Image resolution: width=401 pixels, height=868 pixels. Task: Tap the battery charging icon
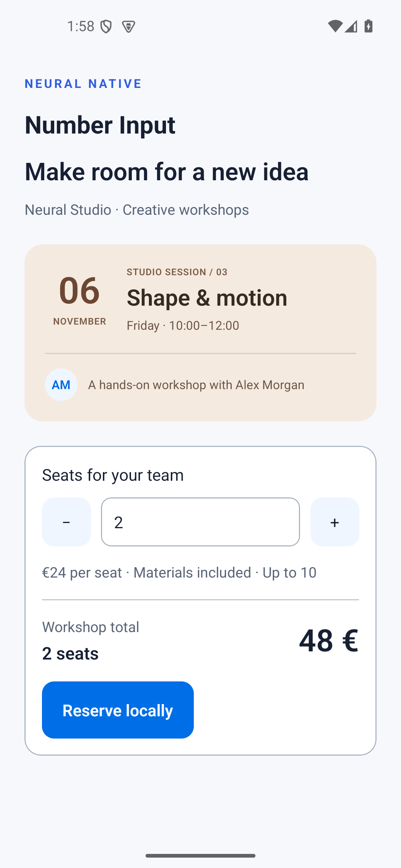[368, 26]
